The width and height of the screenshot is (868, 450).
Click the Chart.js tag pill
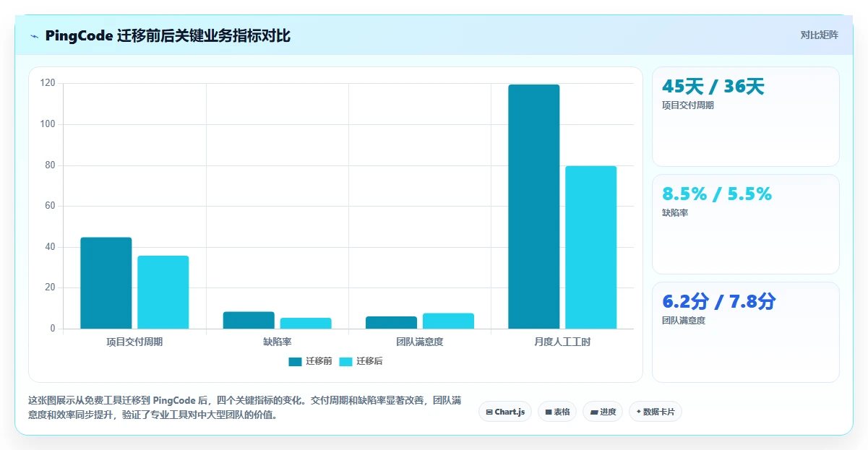pyautogui.click(x=505, y=412)
